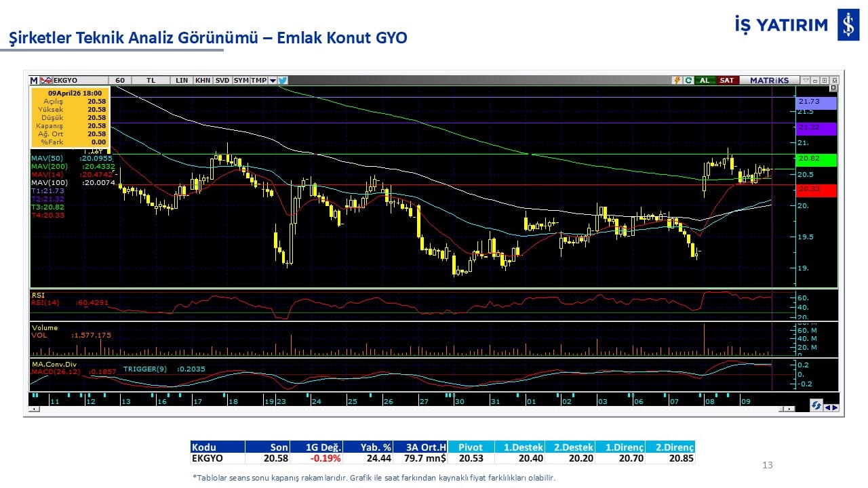Open the 60 period selector
Image resolution: width=868 pixels, height=488 pixels.
tap(120, 80)
